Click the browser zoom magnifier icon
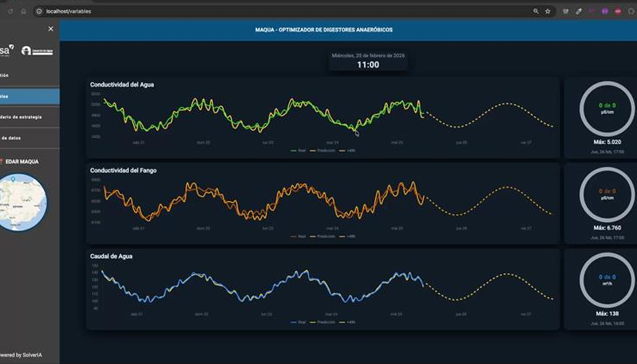Viewport: 637px width, 364px height. point(536,11)
